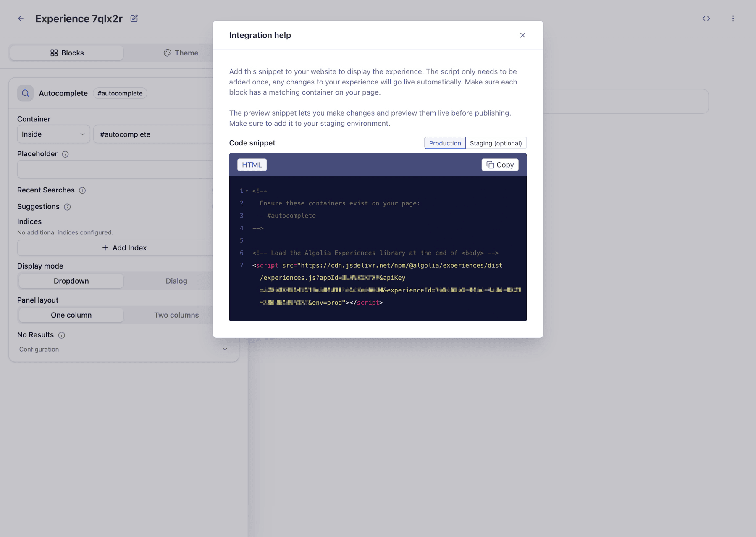Click the #autocomplete tag badge
Image resolution: width=756 pixels, height=537 pixels.
[x=120, y=93]
